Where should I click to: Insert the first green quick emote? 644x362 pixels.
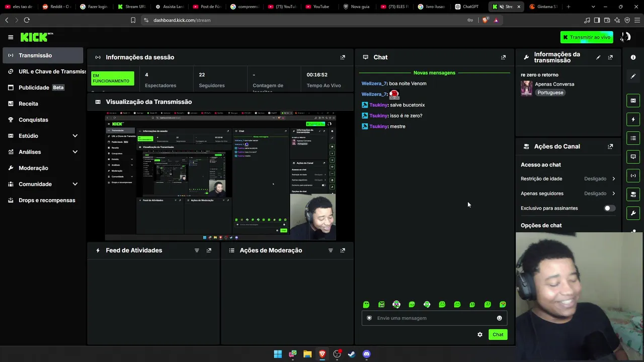pyautogui.click(x=366, y=304)
